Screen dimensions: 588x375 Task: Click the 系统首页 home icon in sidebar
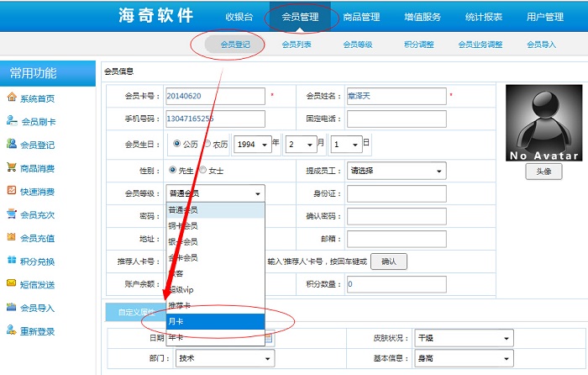pyautogui.click(x=12, y=98)
